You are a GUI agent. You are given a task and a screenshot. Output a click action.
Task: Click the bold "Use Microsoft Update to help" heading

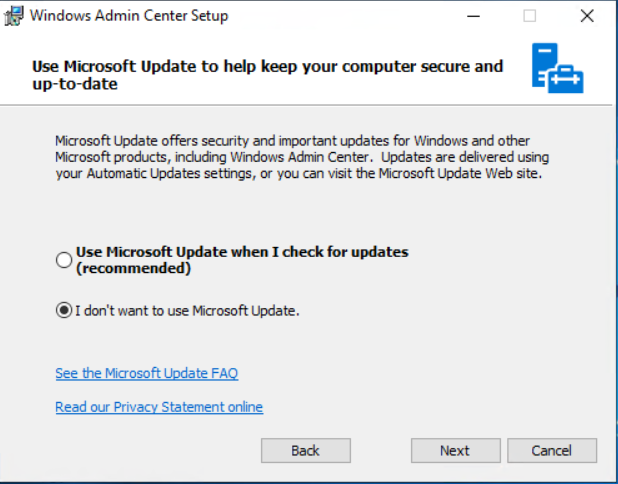267,67
